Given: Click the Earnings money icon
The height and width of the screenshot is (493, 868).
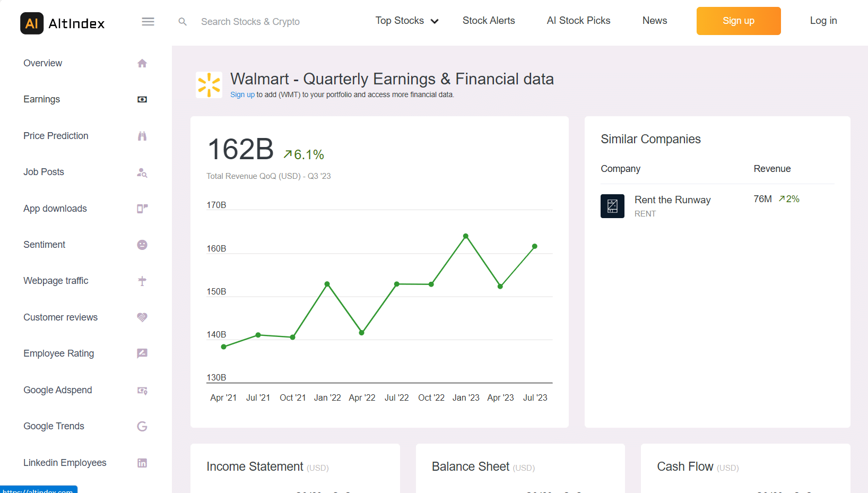Looking at the screenshot, I should [142, 99].
